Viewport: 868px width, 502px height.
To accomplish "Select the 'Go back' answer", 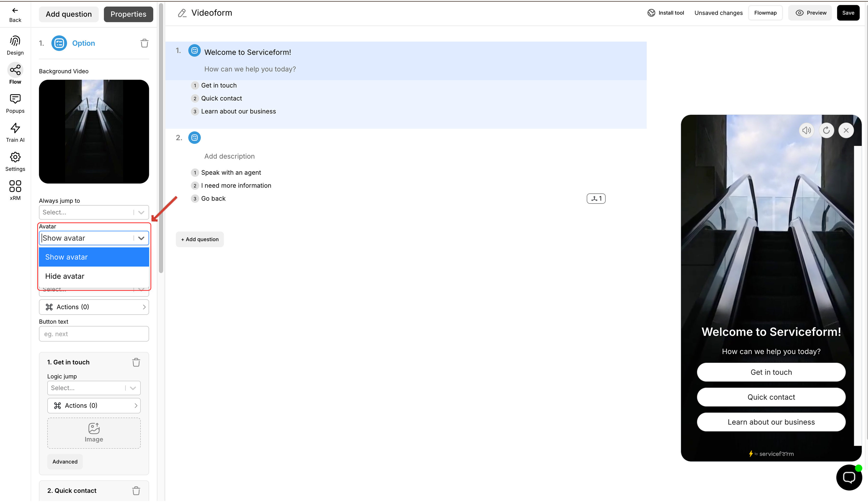I will pos(213,198).
